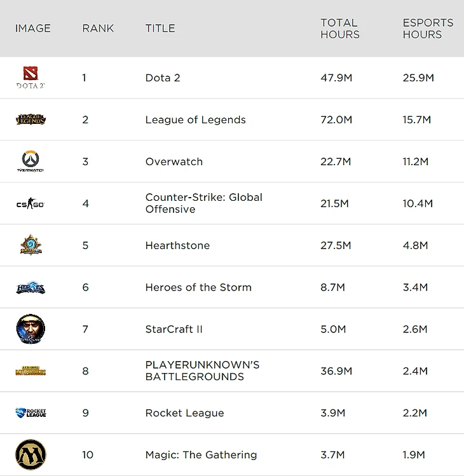The width and height of the screenshot is (464, 476).
Task: Sort by the RANK column header
Action: tap(98, 28)
